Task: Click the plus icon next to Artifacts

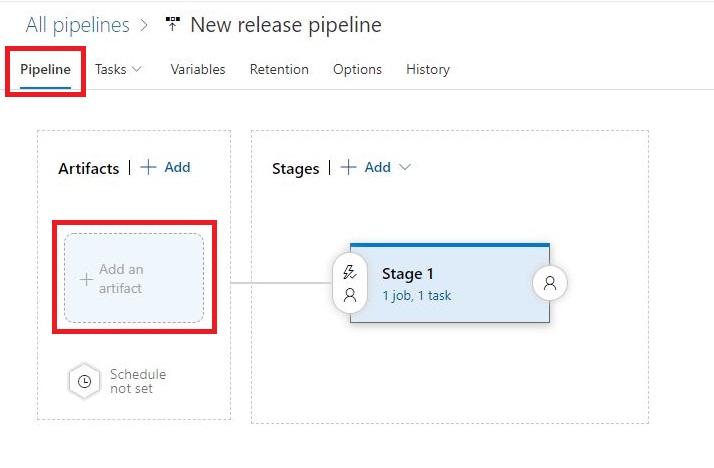Action: coord(148,168)
